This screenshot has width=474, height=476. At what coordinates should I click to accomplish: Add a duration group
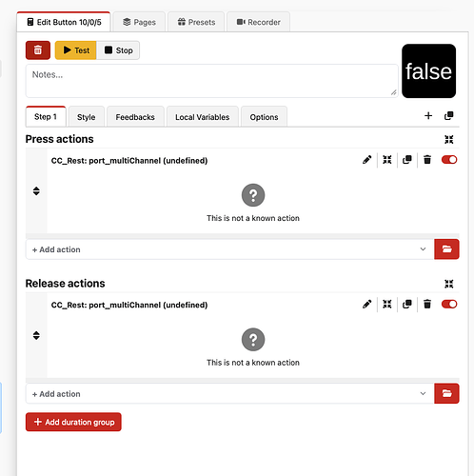73,422
